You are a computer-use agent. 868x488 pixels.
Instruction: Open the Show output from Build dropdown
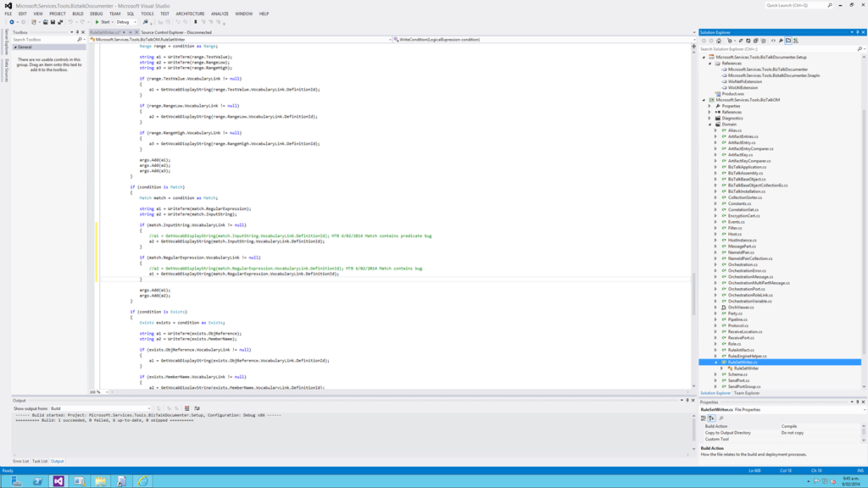click(x=100, y=408)
